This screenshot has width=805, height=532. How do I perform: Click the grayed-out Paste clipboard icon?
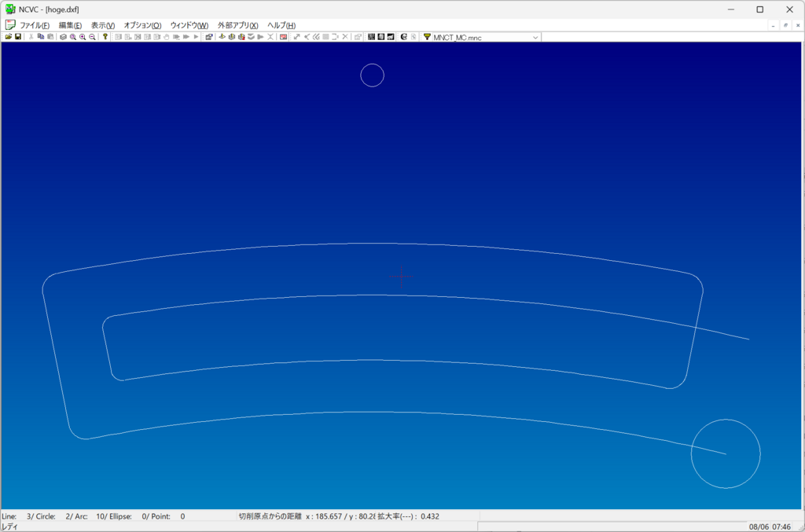[50, 37]
